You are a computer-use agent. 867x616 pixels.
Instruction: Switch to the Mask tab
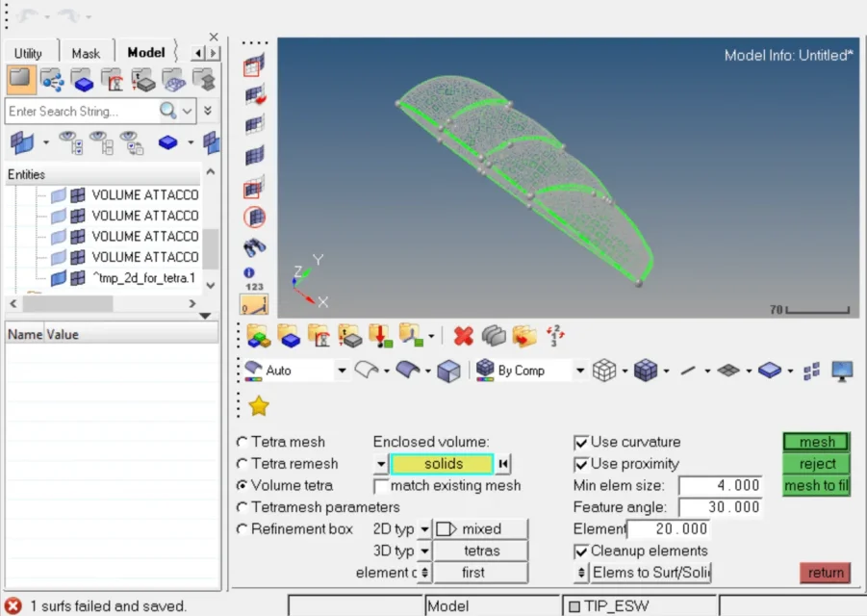[86, 53]
